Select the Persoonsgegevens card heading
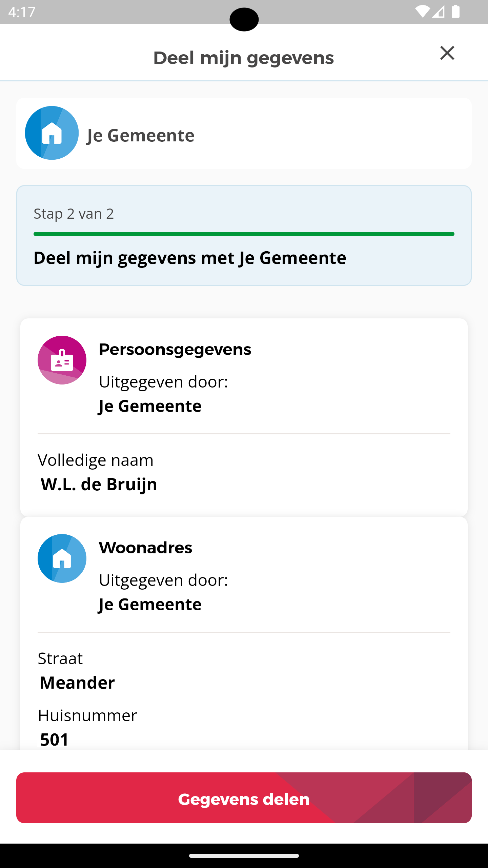The width and height of the screenshot is (488, 868). click(175, 349)
